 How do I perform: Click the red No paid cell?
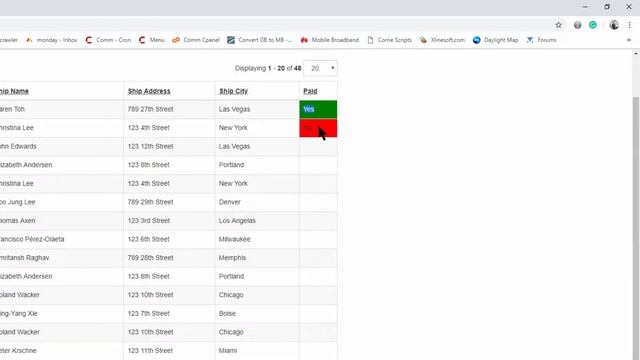tap(318, 128)
